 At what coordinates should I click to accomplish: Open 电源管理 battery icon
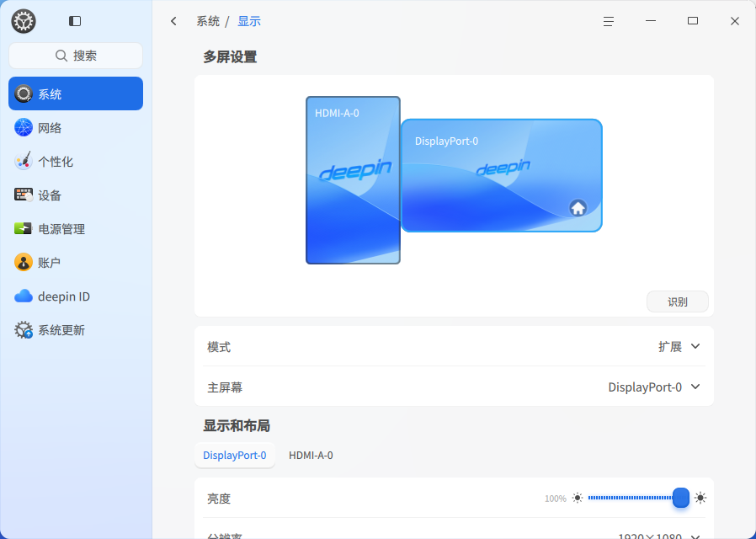tap(23, 228)
